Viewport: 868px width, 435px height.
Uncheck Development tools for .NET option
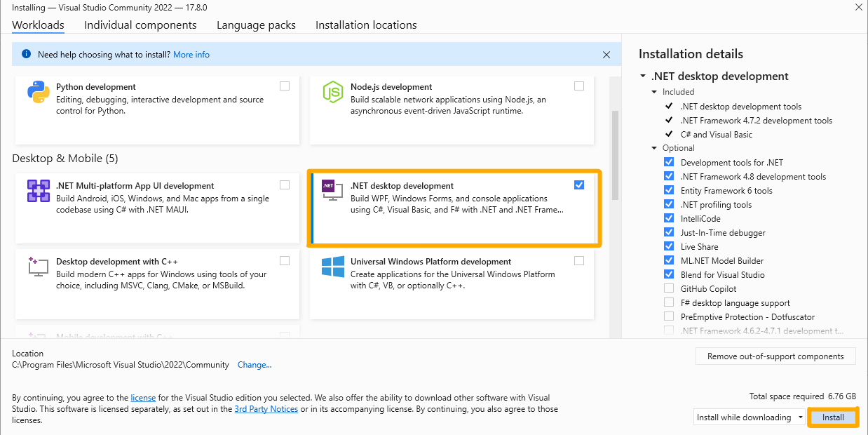669,163
